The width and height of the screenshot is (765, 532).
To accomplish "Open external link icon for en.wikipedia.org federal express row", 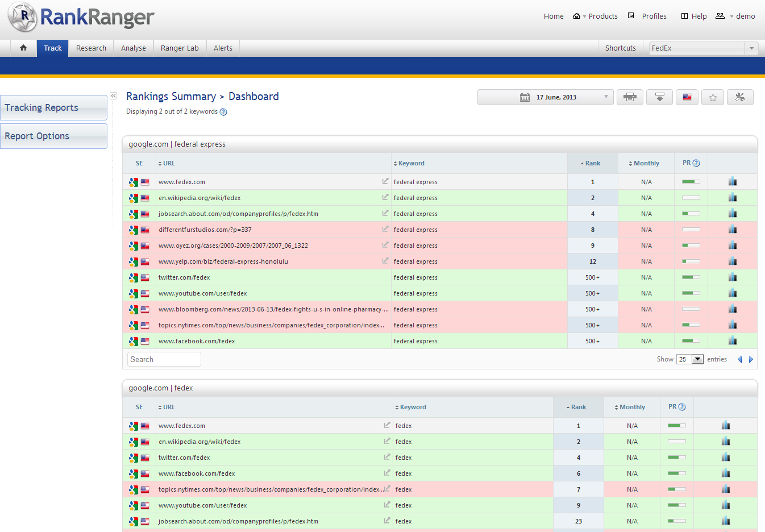I will (x=385, y=197).
